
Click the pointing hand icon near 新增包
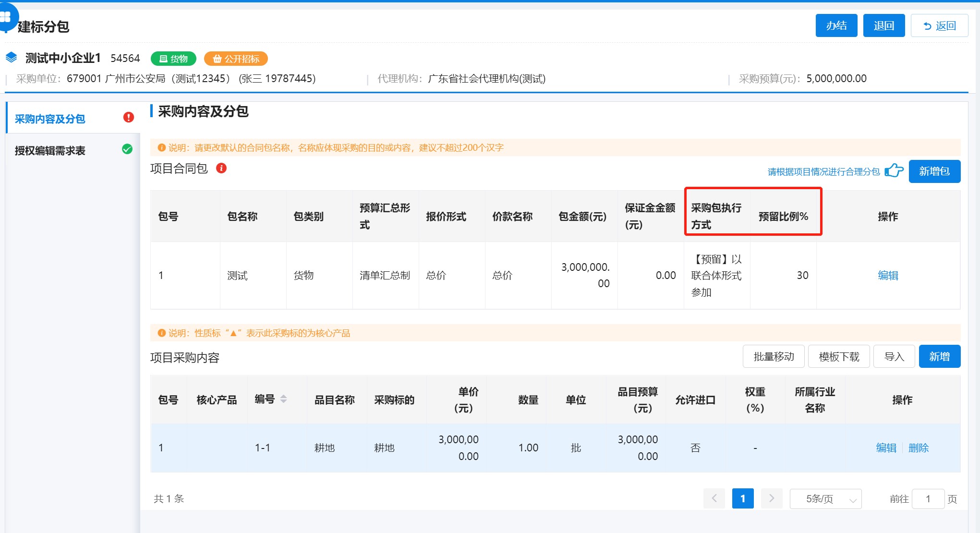click(x=894, y=170)
